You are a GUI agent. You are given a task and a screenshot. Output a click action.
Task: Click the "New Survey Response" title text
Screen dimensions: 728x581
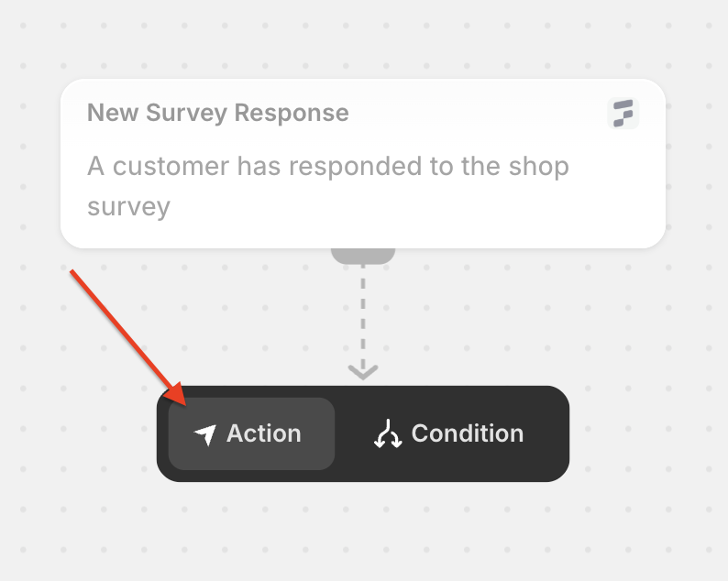pyautogui.click(x=217, y=113)
